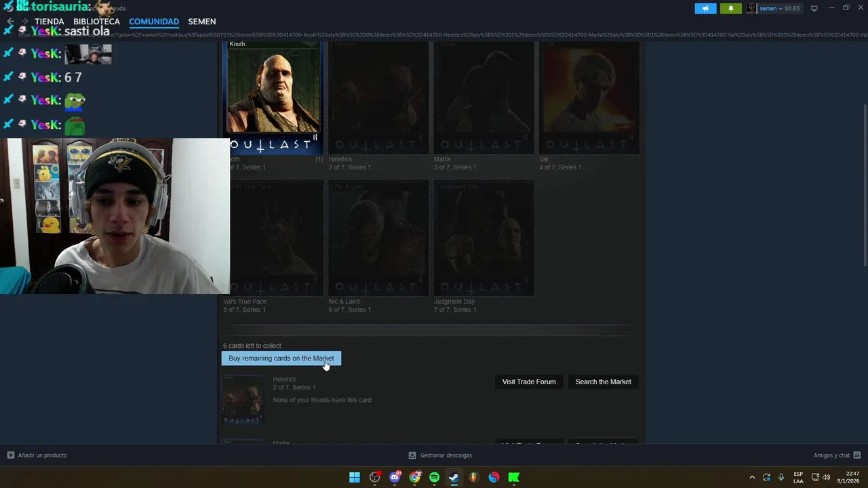Open Amigos y chat
868x488 pixels.
click(837, 455)
